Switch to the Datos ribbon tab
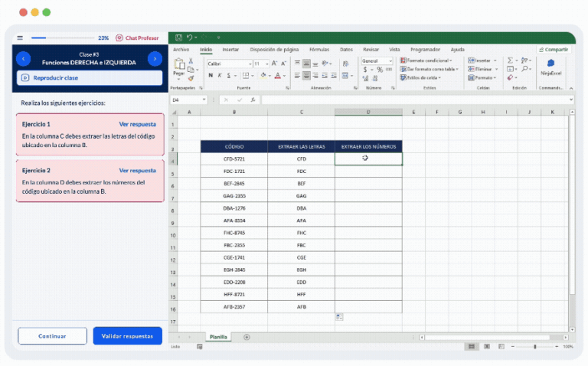 (346, 50)
